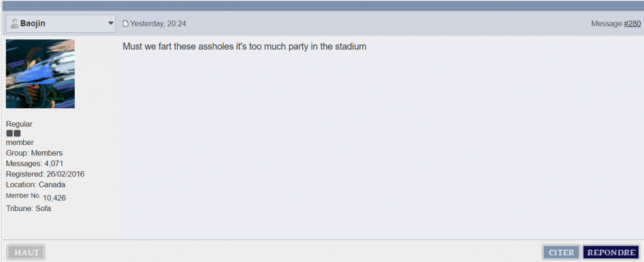Click the Registered: 26/02/2016 line
644x262 pixels.
(x=45, y=174)
